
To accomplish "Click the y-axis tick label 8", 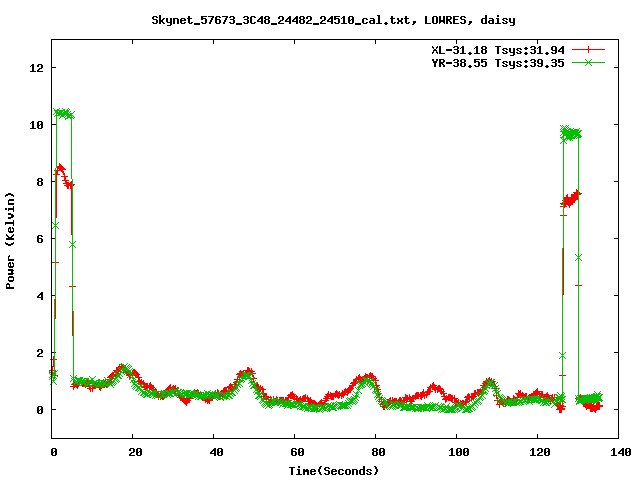I will (x=40, y=182).
